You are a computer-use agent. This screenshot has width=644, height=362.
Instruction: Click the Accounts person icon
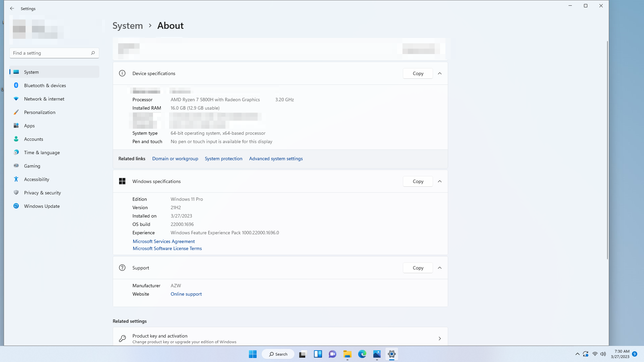click(16, 139)
